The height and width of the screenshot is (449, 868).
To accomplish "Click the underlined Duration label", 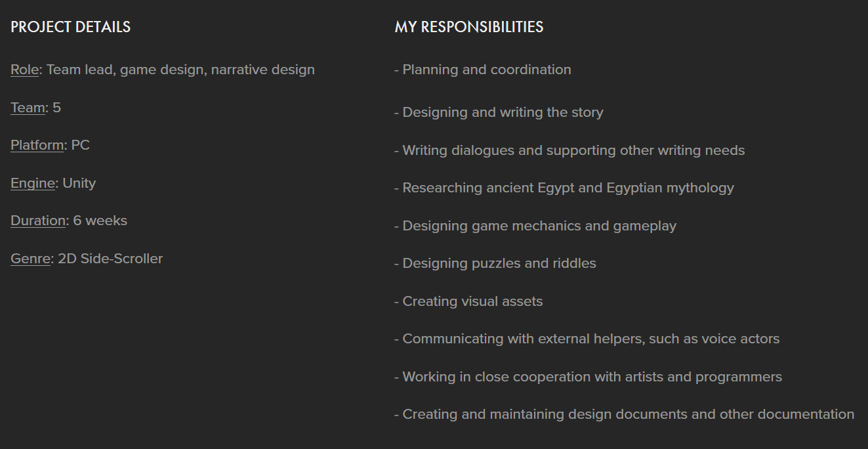I will click(38, 221).
